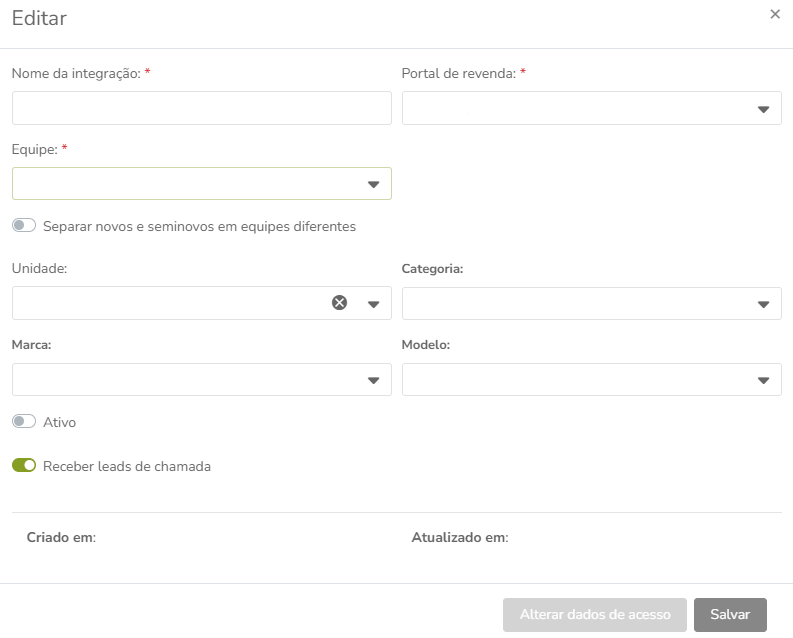Click the Unidade dropdown arrow
The height and width of the screenshot is (638, 793).
373,304
